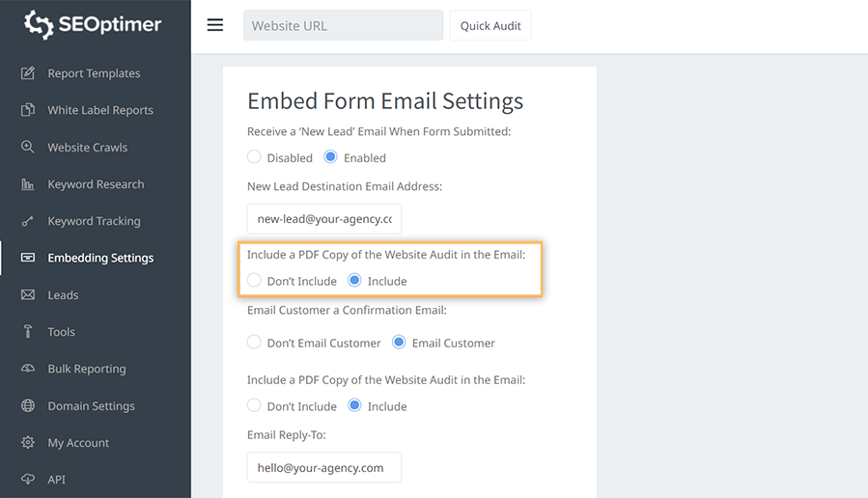868x498 pixels.
Task: Click the Email Reply-To input field
Action: coord(323,467)
